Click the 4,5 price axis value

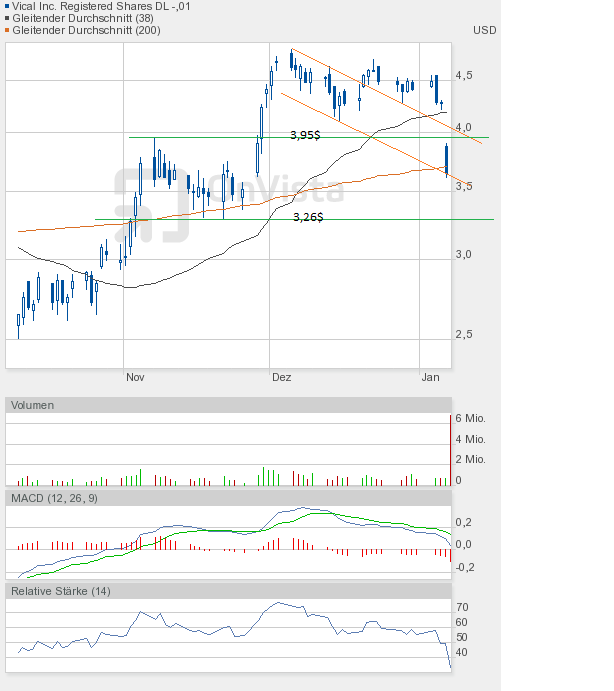(x=464, y=75)
